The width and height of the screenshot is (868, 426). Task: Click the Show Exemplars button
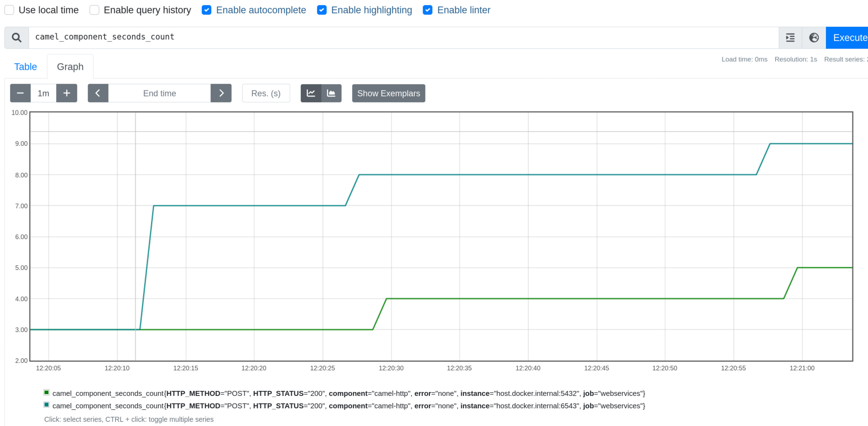(x=388, y=93)
